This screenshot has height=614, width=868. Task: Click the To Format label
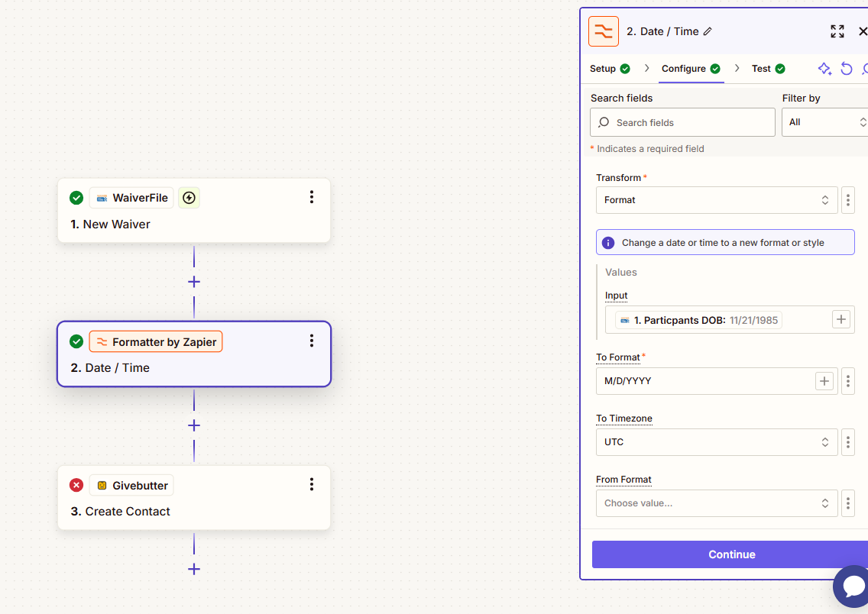[x=618, y=357]
